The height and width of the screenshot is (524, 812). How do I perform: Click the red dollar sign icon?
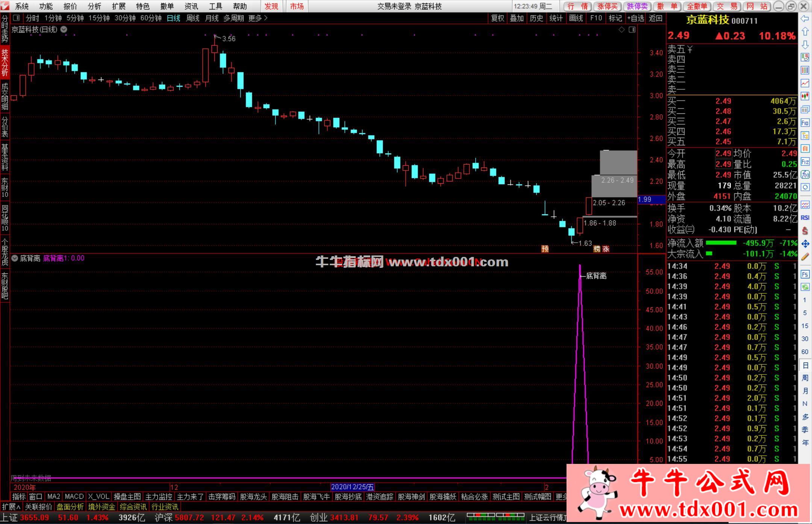[805, 231]
